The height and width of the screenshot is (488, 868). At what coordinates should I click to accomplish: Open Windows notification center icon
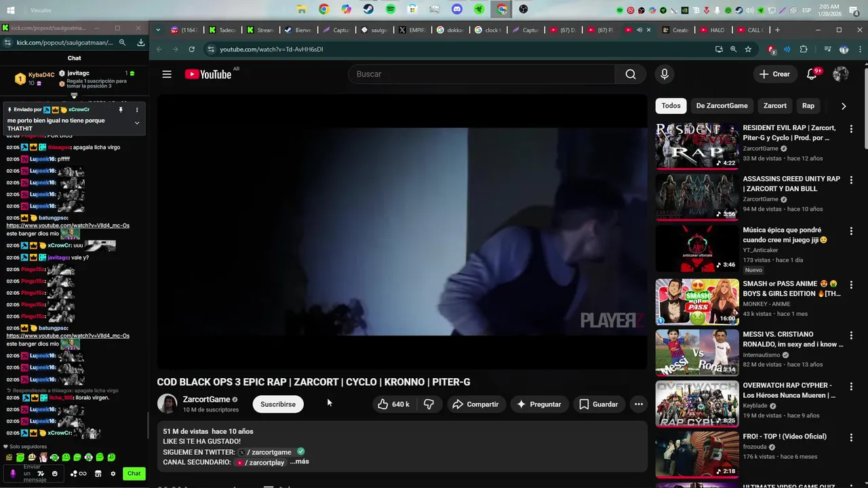click(x=854, y=10)
